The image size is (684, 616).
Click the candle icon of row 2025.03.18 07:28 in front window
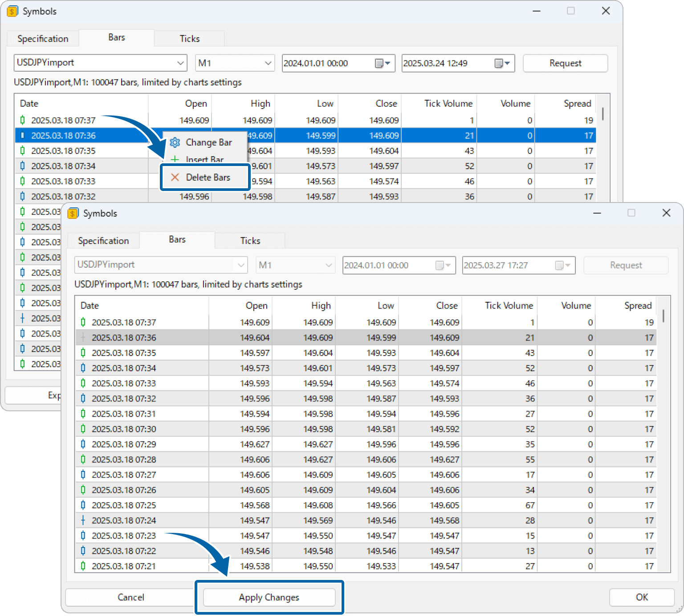83,459
